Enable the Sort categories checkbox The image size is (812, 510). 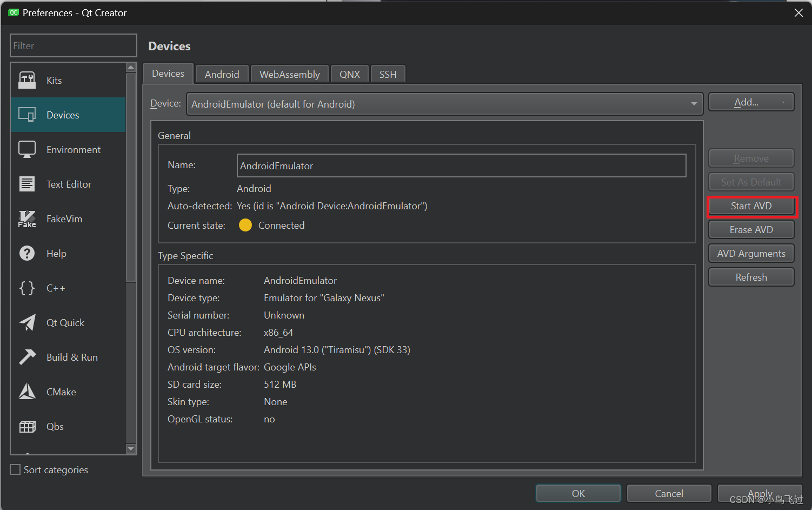coord(15,469)
